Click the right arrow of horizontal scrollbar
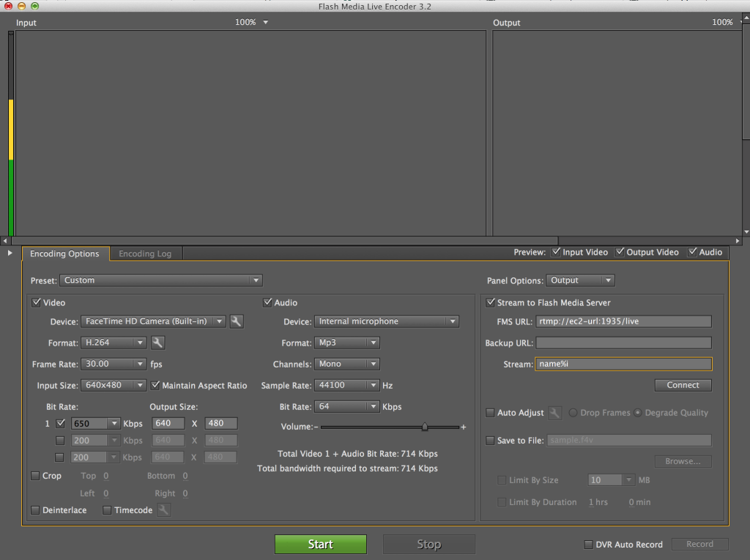Viewport: 750px width, 560px height. pyautogui.click(x=738, y=241)
